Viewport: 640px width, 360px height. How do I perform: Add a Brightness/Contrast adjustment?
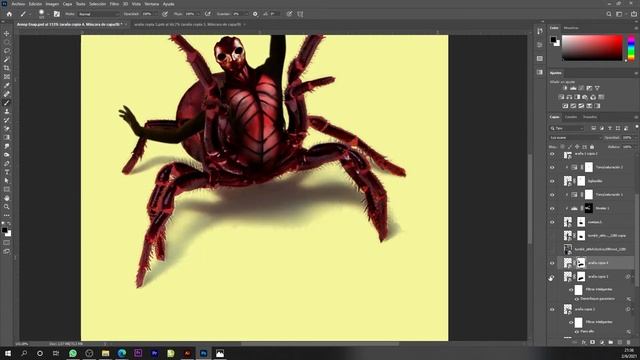click(x=565, y=88)
